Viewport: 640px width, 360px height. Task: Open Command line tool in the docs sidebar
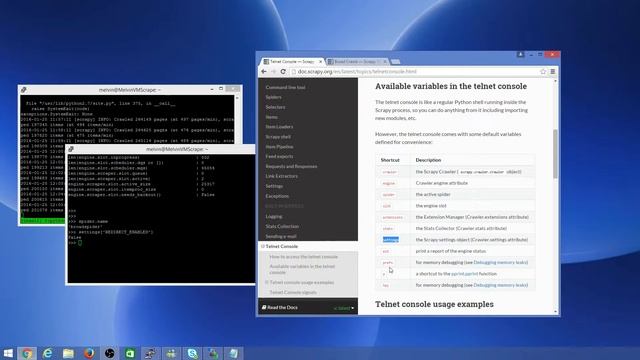click(285, 87)
